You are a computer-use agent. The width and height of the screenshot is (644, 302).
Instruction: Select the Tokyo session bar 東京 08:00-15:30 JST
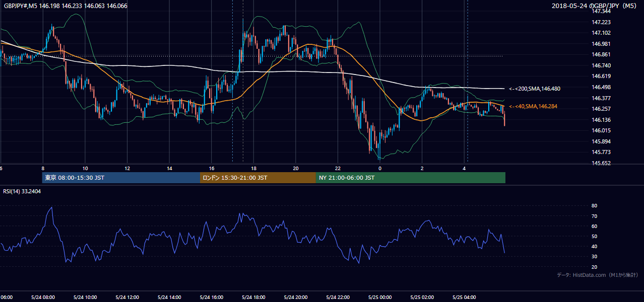click(121, 178)
